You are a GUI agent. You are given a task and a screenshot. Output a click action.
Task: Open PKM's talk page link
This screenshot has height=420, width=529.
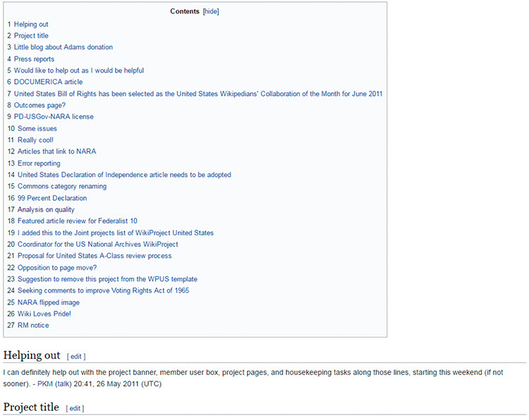point(63,384)
